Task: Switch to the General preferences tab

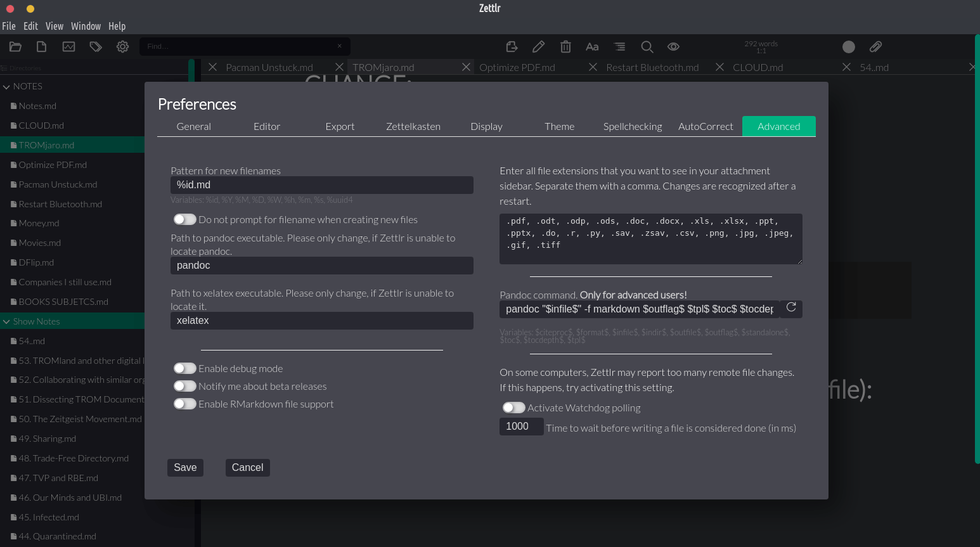Action: click(194, 126)
